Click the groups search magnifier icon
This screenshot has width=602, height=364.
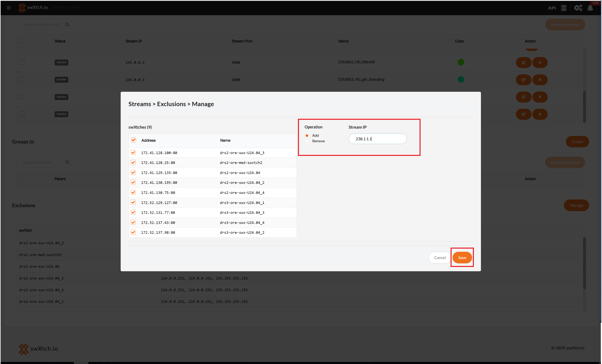pos(68,162)
